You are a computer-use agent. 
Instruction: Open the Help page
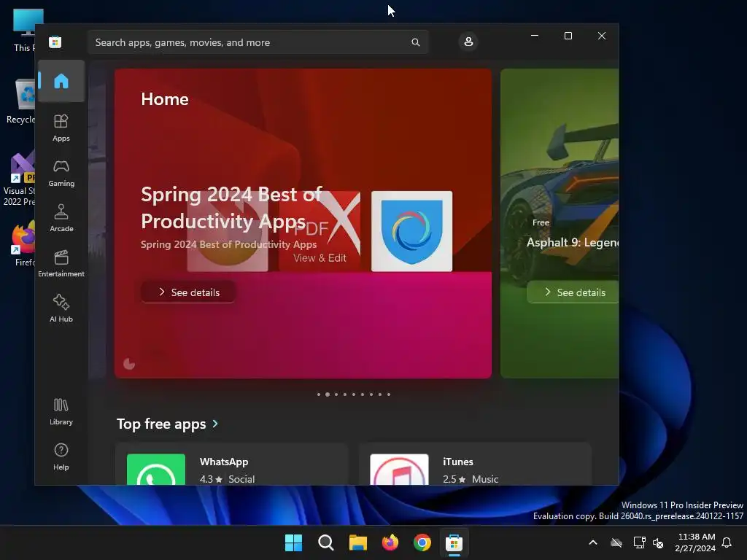(x=61, y=456)
